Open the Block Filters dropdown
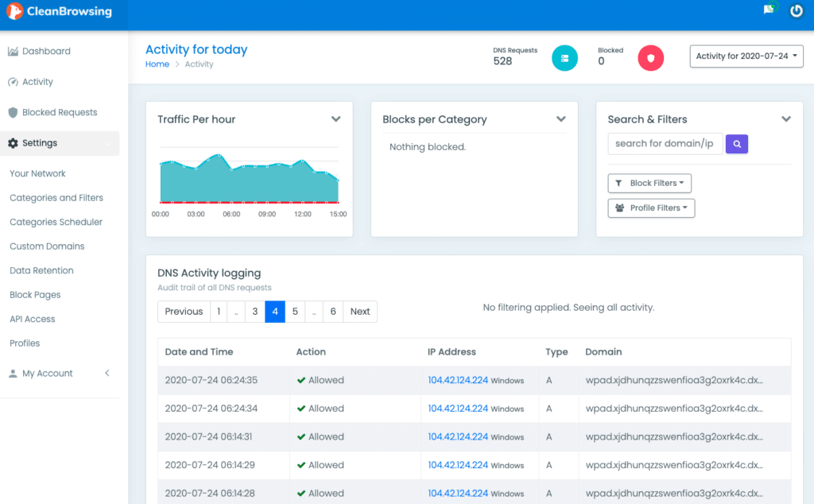The width and height of the screenshot is (814, 504). coord(649,183)
